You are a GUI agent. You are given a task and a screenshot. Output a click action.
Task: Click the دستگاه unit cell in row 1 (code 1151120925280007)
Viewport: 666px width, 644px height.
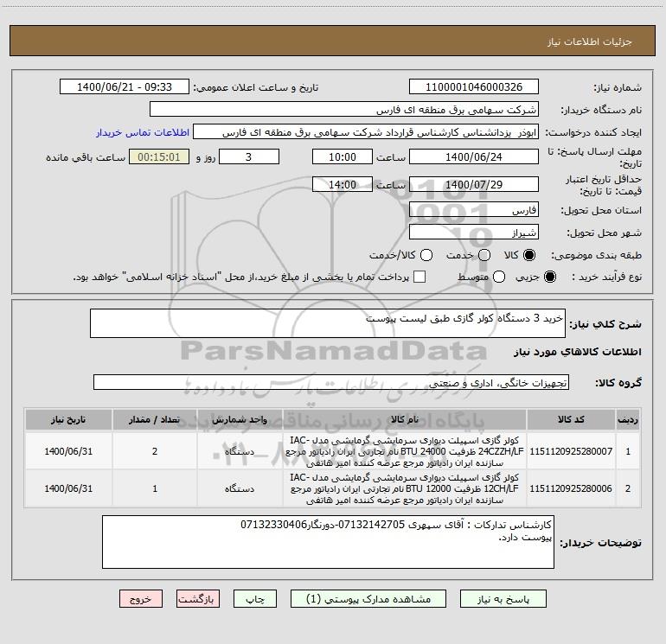pyautogui.click(x=240, y=451)
